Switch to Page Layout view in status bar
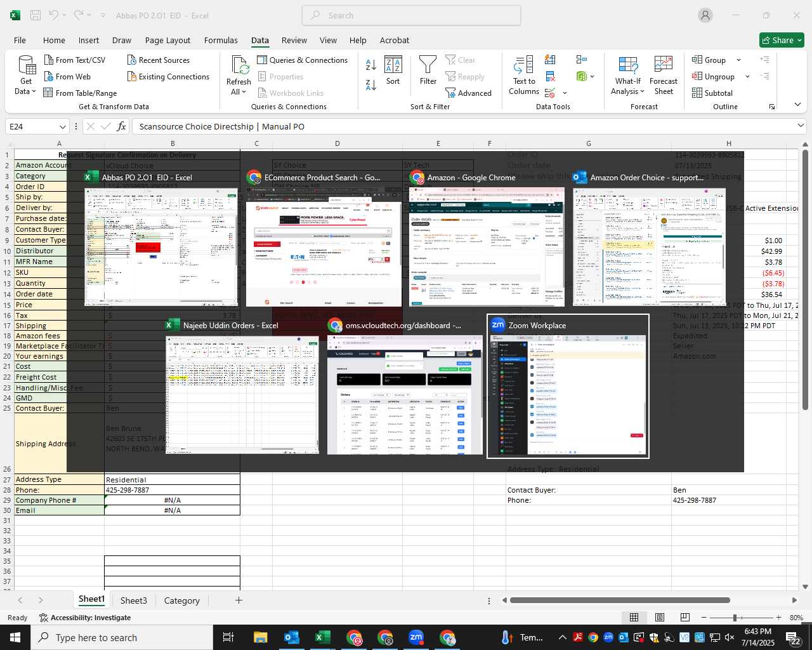Viewport: 812px width, 650px height. (x=660, y=618)
